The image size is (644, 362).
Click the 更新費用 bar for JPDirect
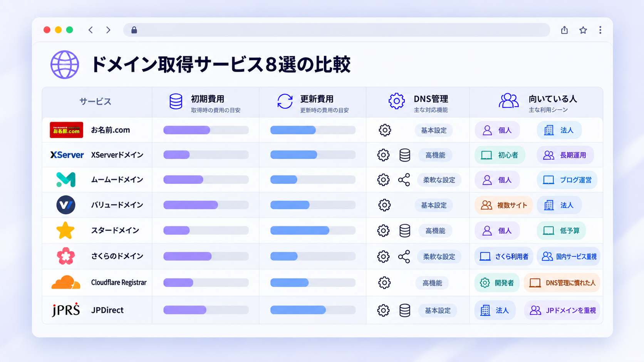click(x=313, y=310)
